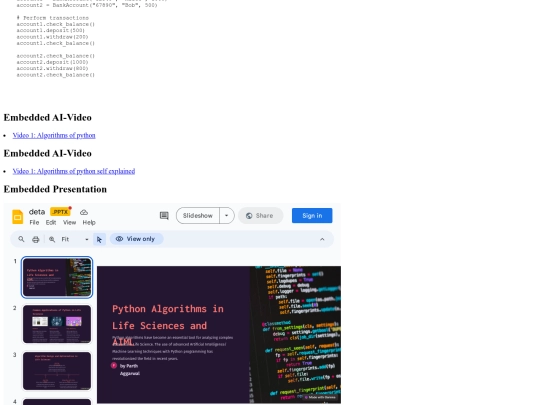Click the account1.deposit(500) code line
This screenshot has width=540, height=405.
51,30
